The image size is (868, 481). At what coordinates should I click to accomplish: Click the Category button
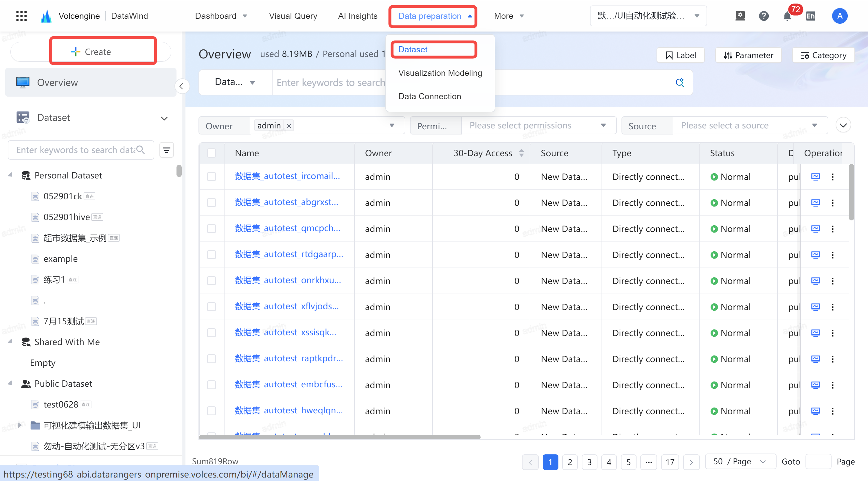coord(823,55)
